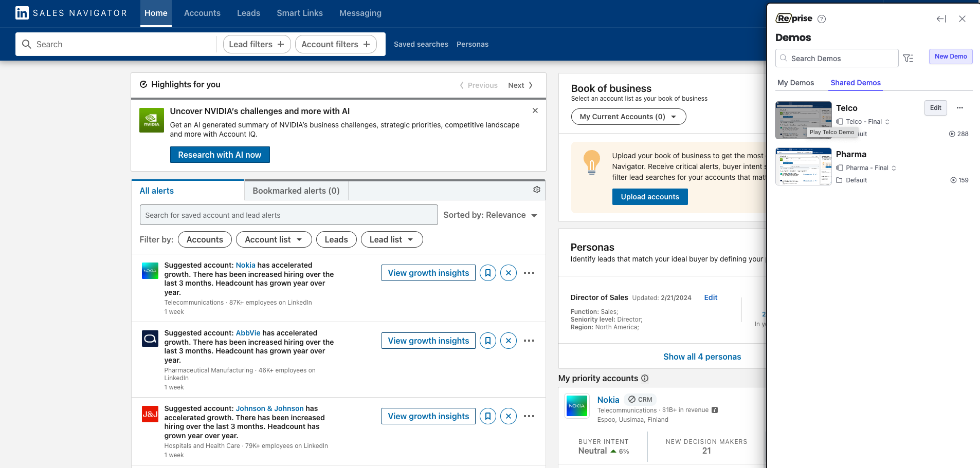Close the NVIDIA highlight card

(x=535, y=110)
